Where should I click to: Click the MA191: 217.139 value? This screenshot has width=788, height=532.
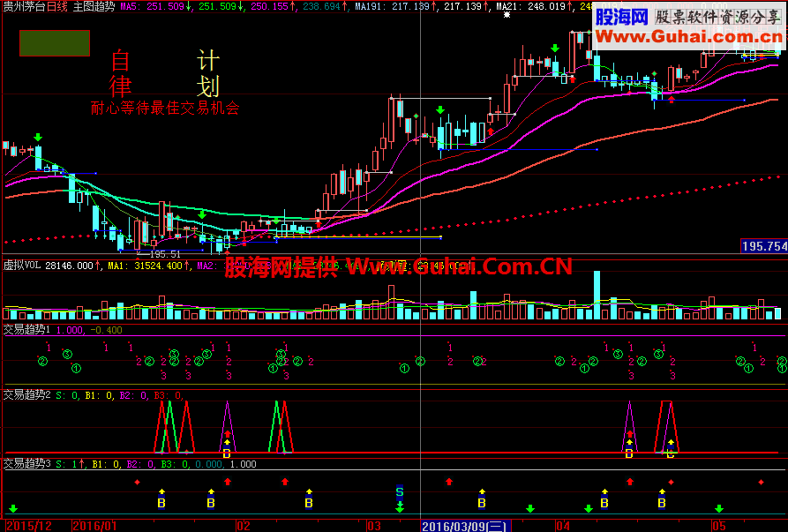pos(395,6)
